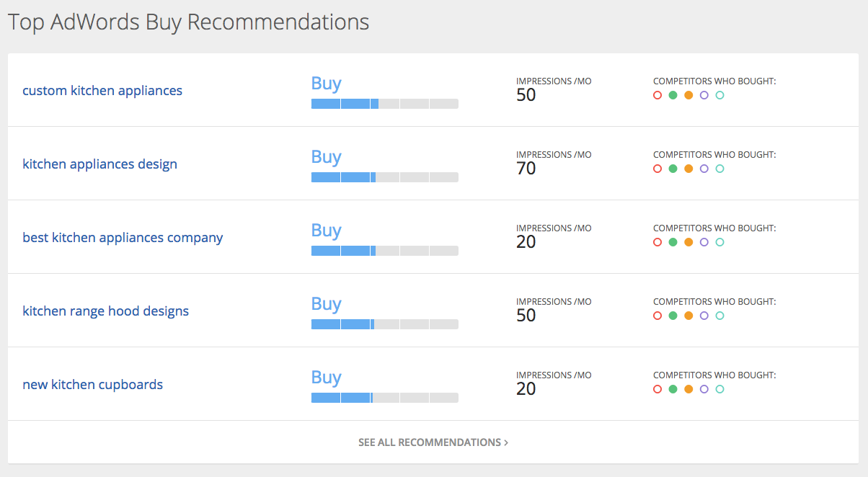This screenshot has height=477, width=868.
Task: Open the new kitchen cupboards keyword
Action: click(92, 385)
